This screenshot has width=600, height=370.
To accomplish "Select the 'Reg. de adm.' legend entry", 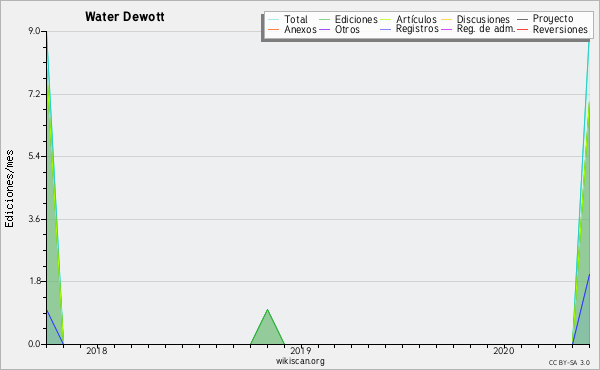I will tap(478, 29).
